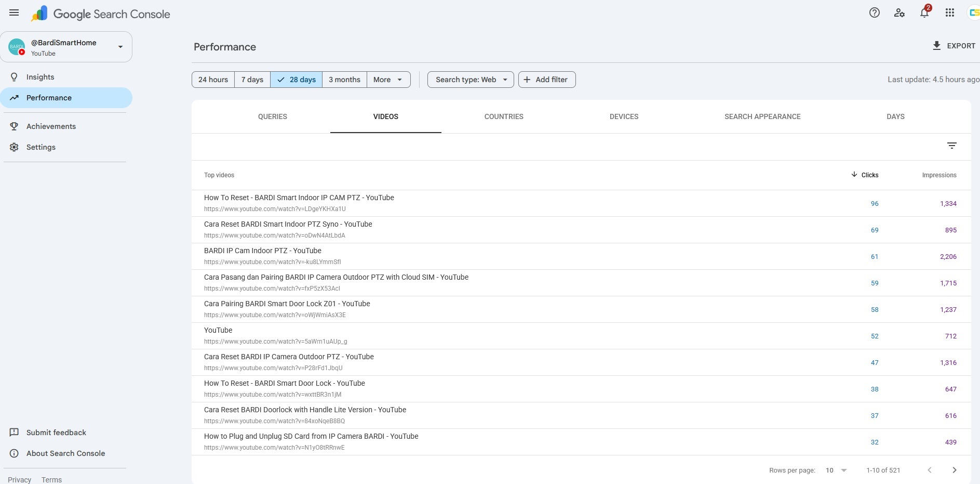The height and width of the screenshot is (484, 980).
Task: Click the Add filter button
Action: 547,80
